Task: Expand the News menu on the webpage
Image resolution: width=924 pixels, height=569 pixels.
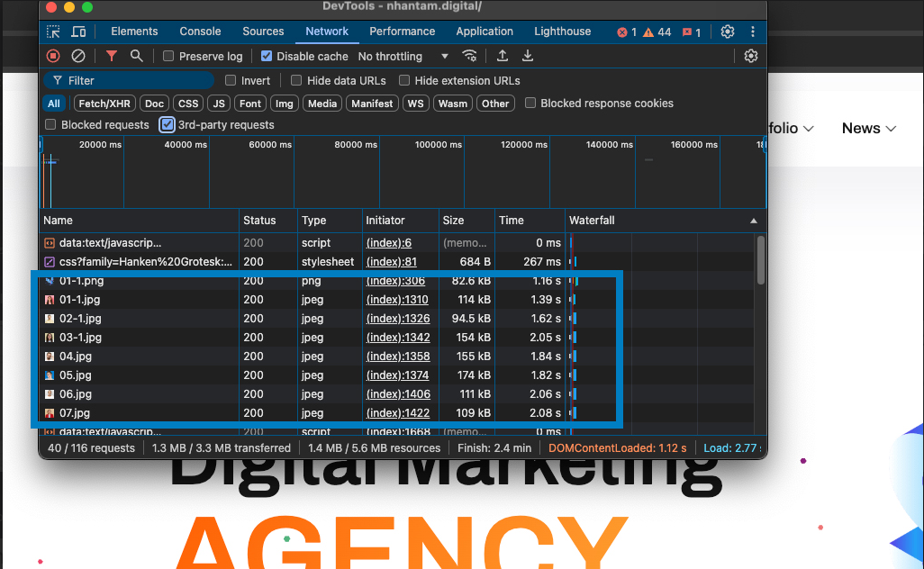Action: pos(868,129)
